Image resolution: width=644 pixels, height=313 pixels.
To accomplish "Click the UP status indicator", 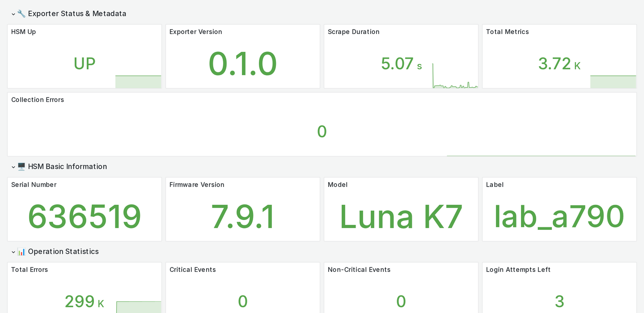I will tap(84, 63).
